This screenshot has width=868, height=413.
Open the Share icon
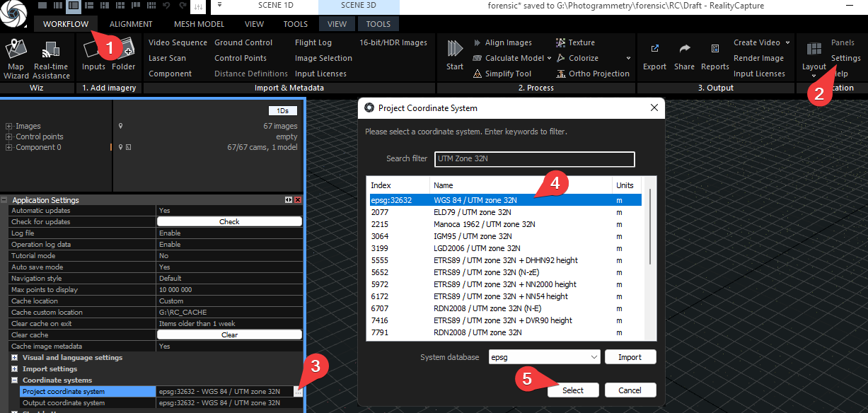[x=684, y=57]
